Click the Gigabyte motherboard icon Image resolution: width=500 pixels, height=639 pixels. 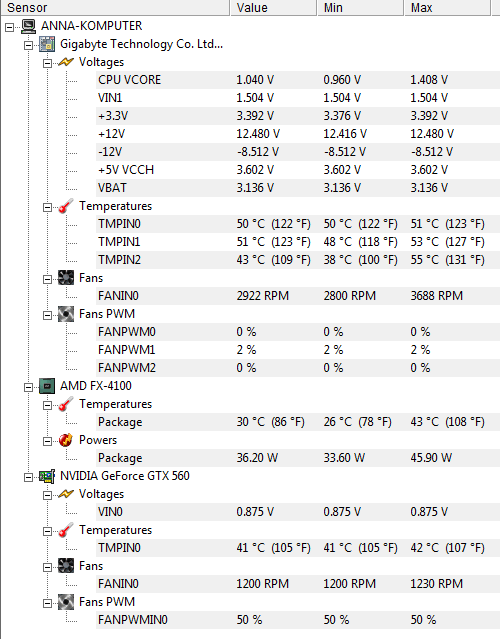[47, 44]
